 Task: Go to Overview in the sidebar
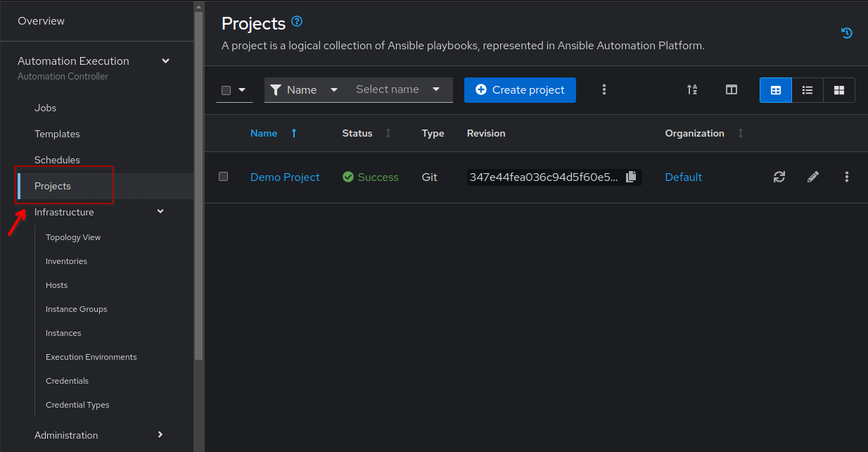(41, 21)
